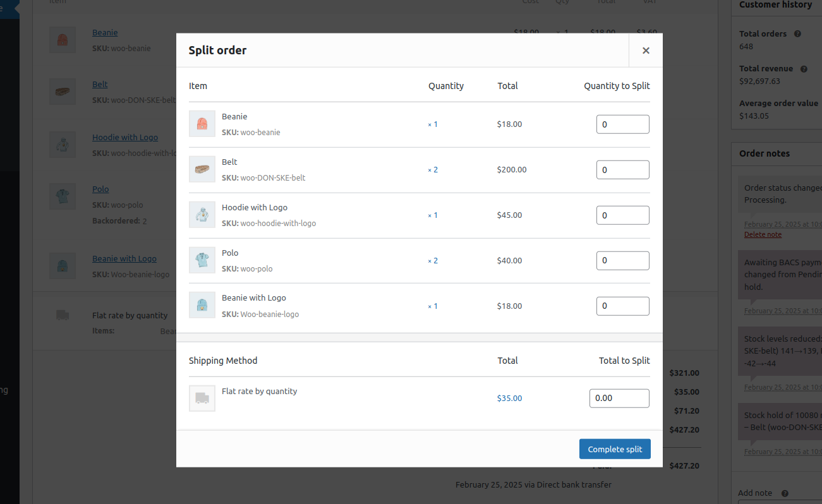The height and width of the screenshot is (504, 822).
Task: Click the Polo product thumbnail
Action: [202, 260]
